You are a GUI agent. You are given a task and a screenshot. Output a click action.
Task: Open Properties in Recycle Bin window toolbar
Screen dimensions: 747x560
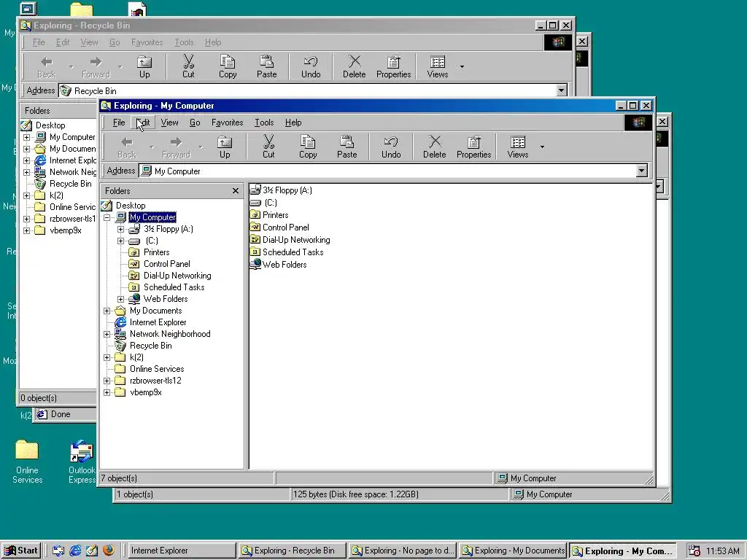pyautogui.click(x=393, y=66)
